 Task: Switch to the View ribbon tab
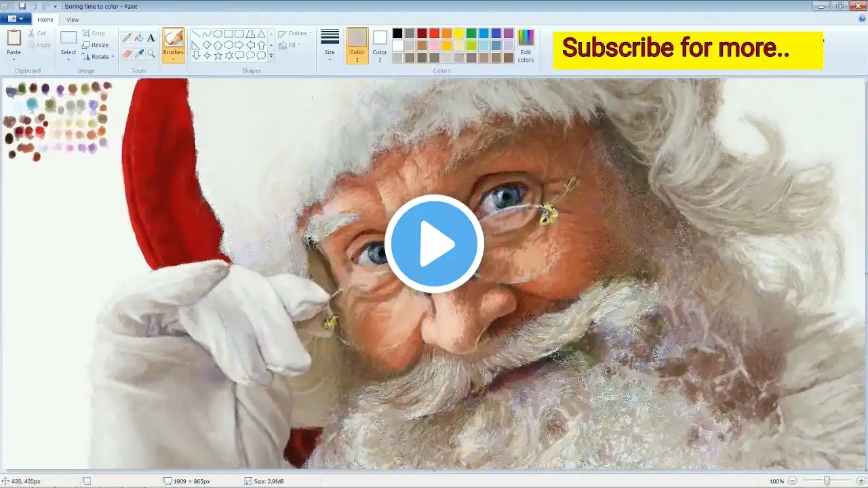point(73,20)
